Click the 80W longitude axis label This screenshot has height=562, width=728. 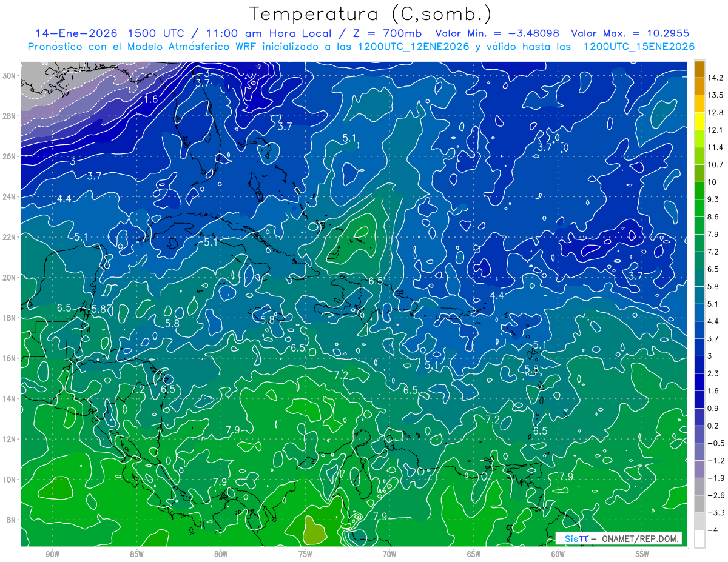tap(221, 555)
